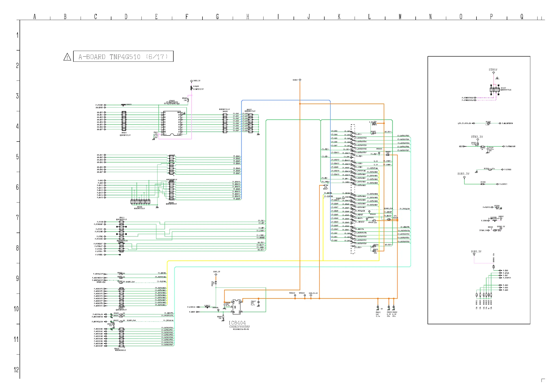The image size is (555, 392).
Task: Click the TP8400 test point circle
Action: click(x=305, y=295)
